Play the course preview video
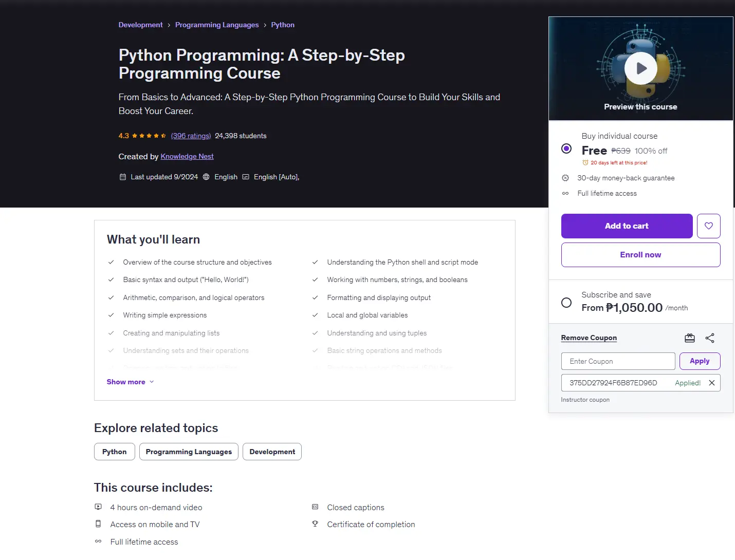735x560 pixels. point(640,68)
